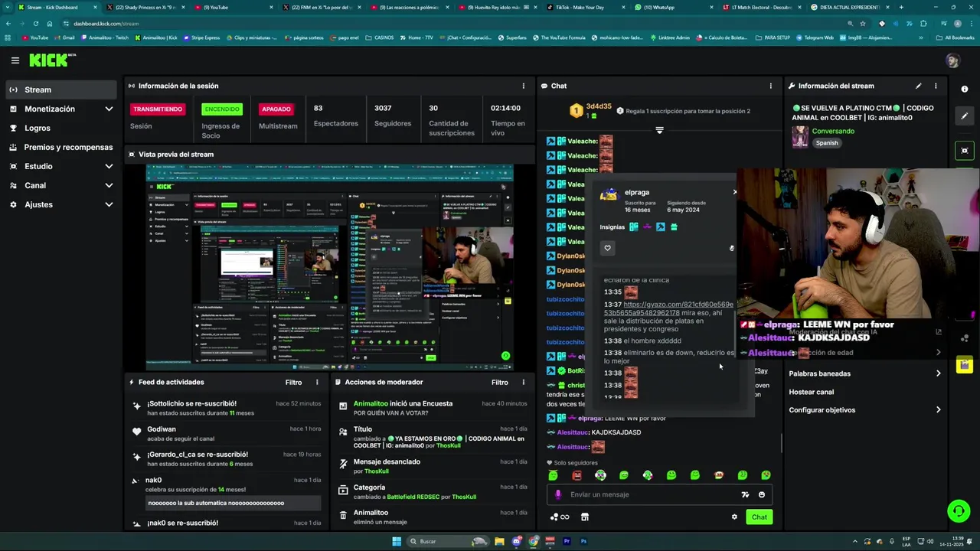Image resolution: width=980 pixels, height=551 pixels.
Task: Click ThosKull under Mensaje desanclado
Action: click(x=377, y=471)
